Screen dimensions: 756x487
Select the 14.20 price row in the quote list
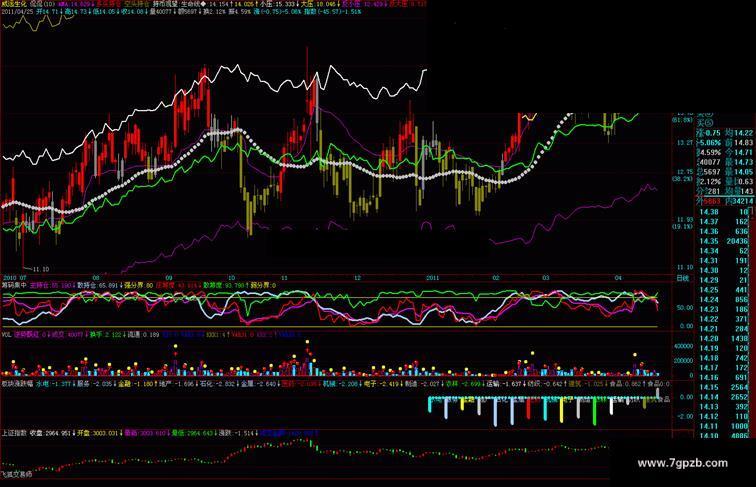(x=724, y=338)
